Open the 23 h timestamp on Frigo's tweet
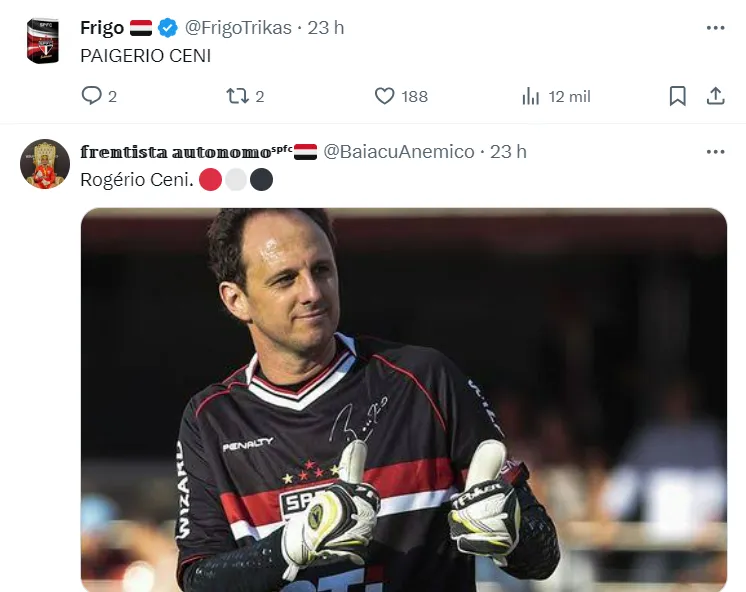Image resolution: width=746 pixels, height=592 pixels. pos(325,28)
